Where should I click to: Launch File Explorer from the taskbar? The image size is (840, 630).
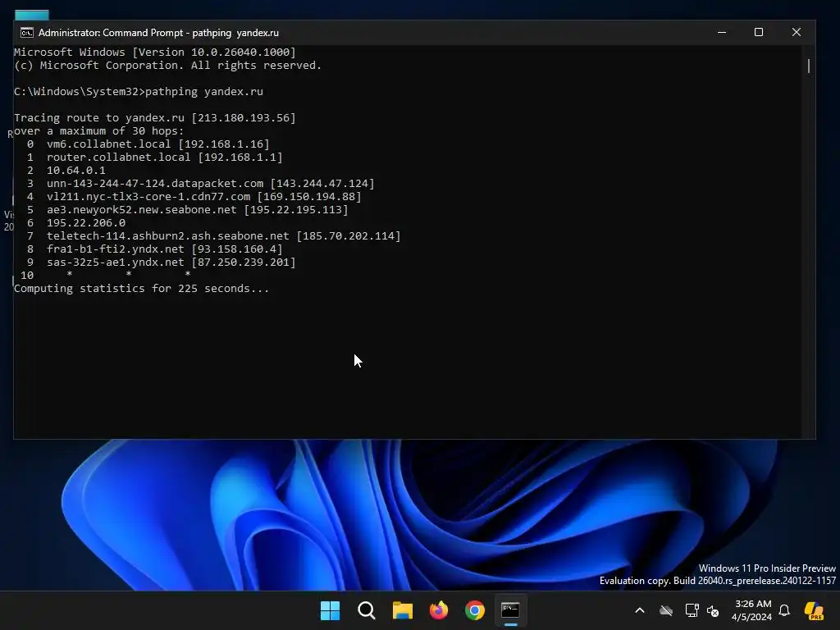click(402, 610)
